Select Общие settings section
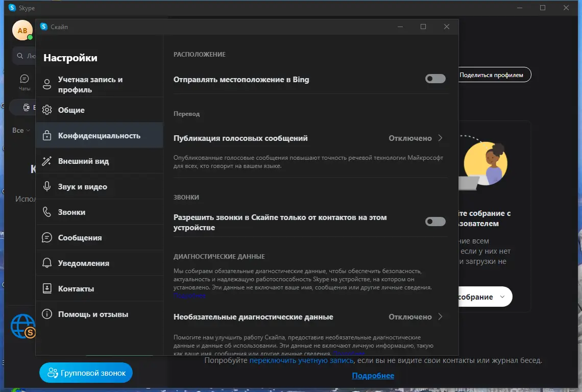 (100, 110)
